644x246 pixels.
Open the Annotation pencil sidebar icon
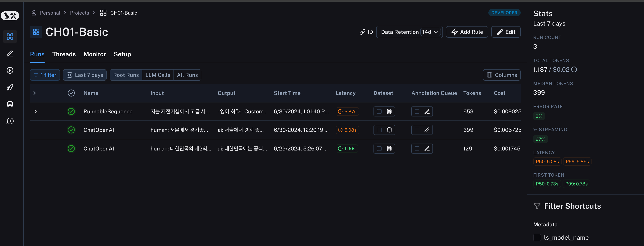[x=10, y=53]
